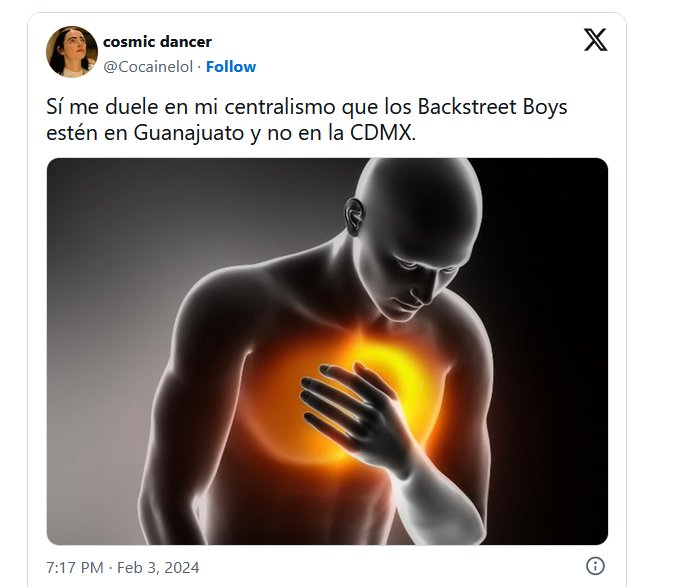Screen dimensions: 680x587
Task: Open cosmic dancer's profile avatar
Action: 72,52
